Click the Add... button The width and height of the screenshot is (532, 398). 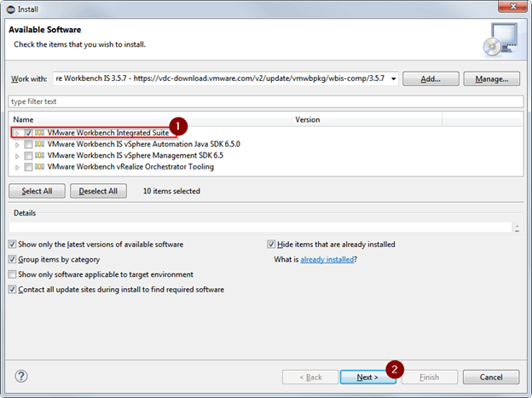(431, 78)
